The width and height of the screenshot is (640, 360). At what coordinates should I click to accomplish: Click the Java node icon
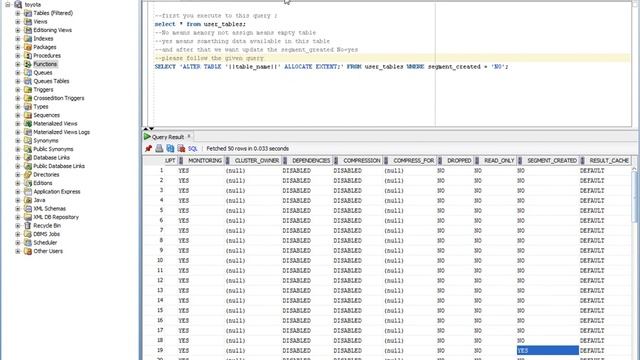point(28,200)
